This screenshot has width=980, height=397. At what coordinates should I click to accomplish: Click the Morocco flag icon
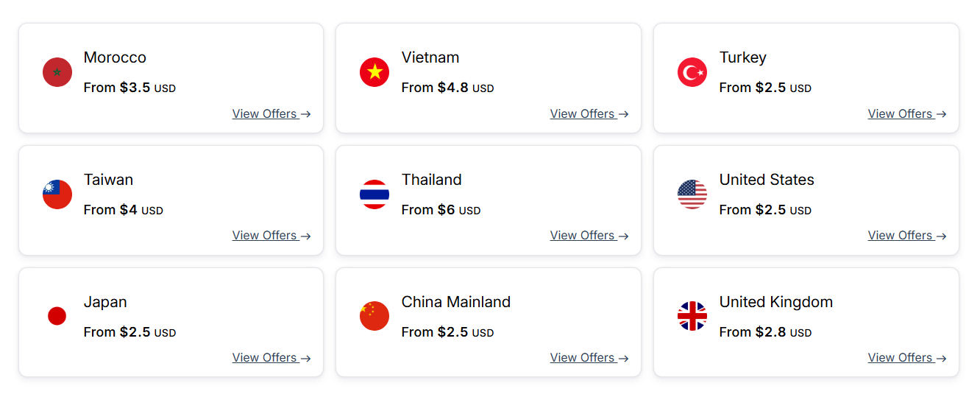click(57, 72)
